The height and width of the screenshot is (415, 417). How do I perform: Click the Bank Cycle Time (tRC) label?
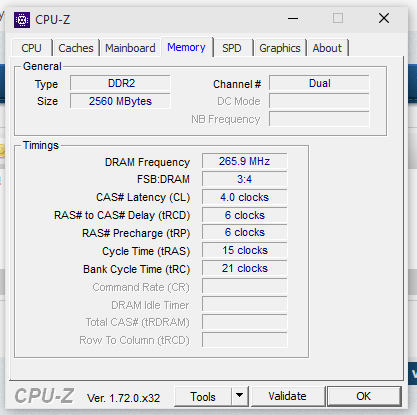tap(136, 269)
